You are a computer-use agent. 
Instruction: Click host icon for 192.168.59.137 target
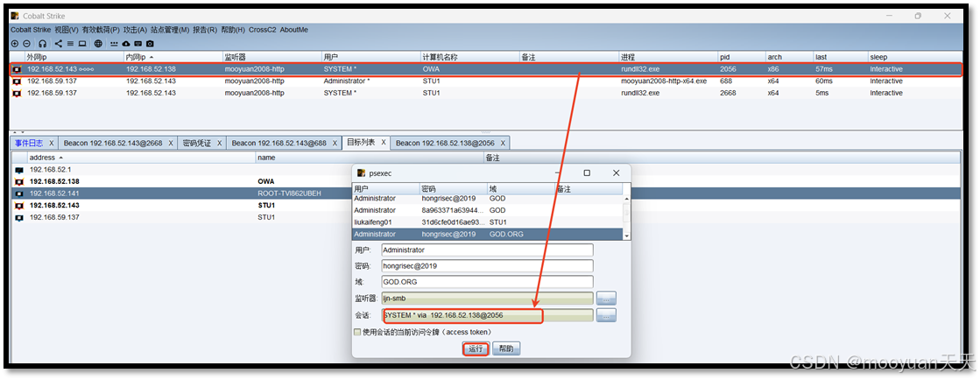click(19, 217)
